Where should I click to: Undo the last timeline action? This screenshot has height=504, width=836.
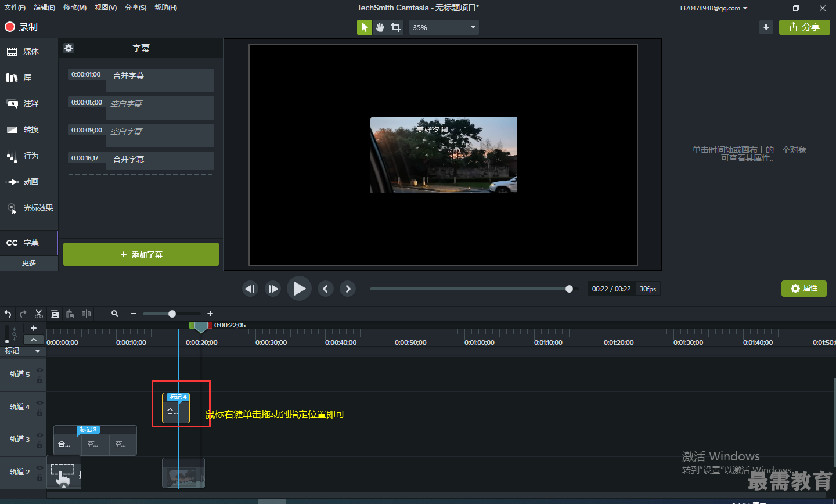pyautogui.click(x=8, y=314)
